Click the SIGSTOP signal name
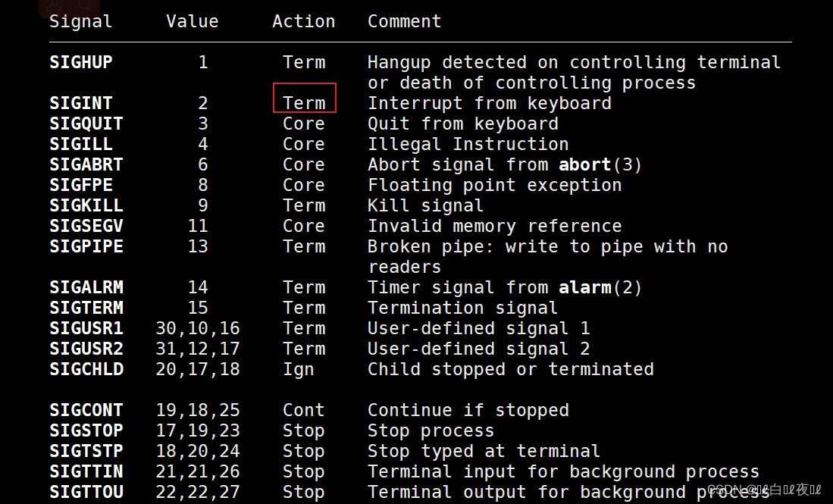The image size is (833, 504). pos(86,430)
